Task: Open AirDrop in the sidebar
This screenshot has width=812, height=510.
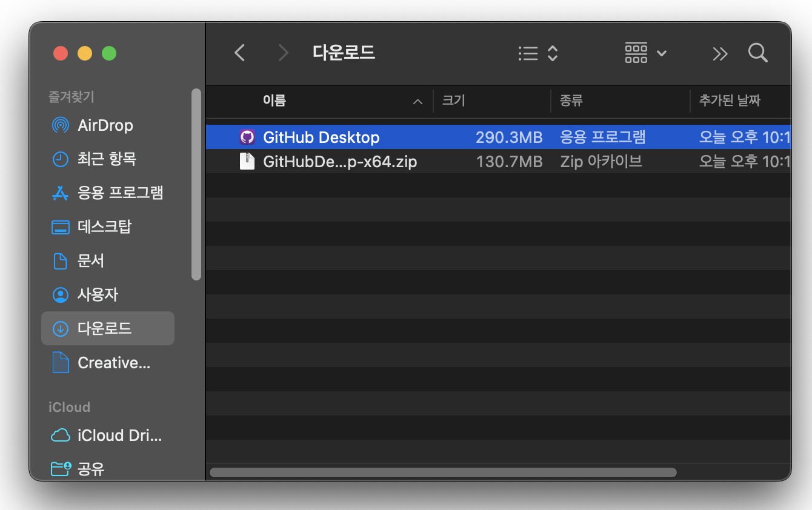Action: (108, 125)
